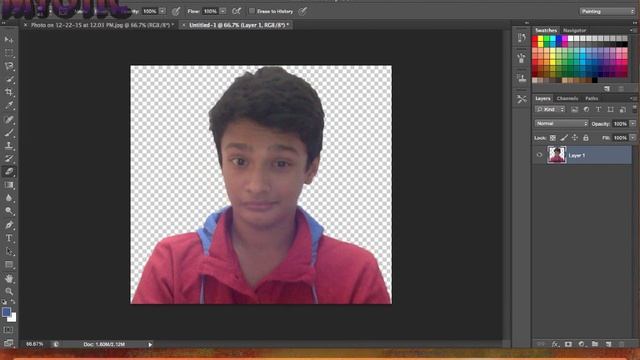Image resolution: width=640 pixels, height=360 pixels.
Task: Toggle lock position
Action: [x=575, y=138]
